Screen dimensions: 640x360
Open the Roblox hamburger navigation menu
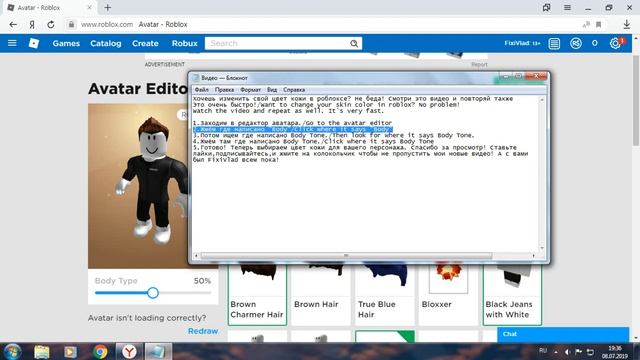pos(12,43)
